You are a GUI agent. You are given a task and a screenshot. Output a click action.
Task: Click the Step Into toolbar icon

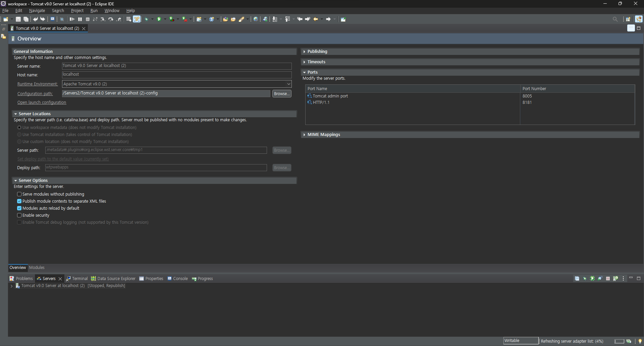coord(103,19)
